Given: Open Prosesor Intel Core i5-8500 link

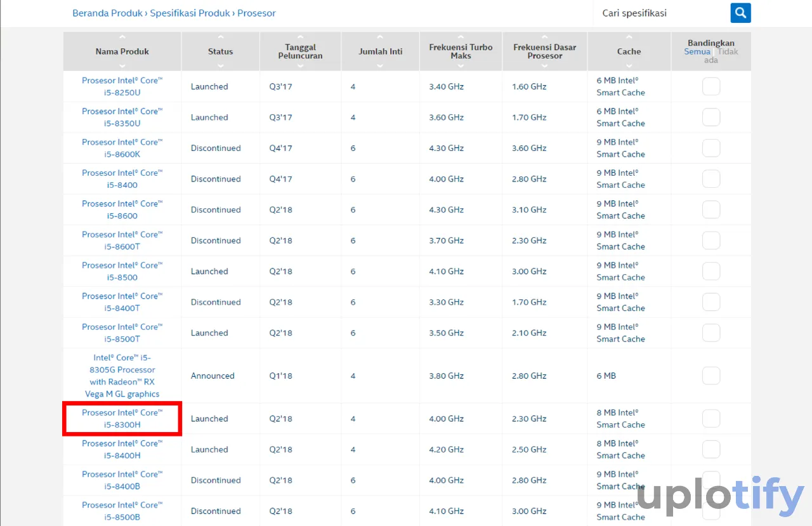Looking at the screenshot, I should [122, 271].
